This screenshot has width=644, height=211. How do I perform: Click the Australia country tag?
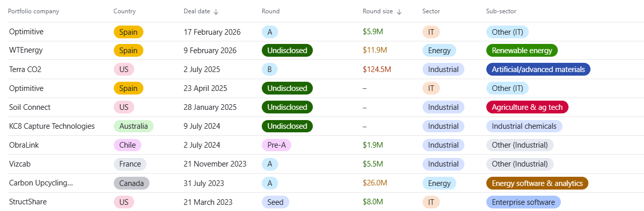coord(133,126)
